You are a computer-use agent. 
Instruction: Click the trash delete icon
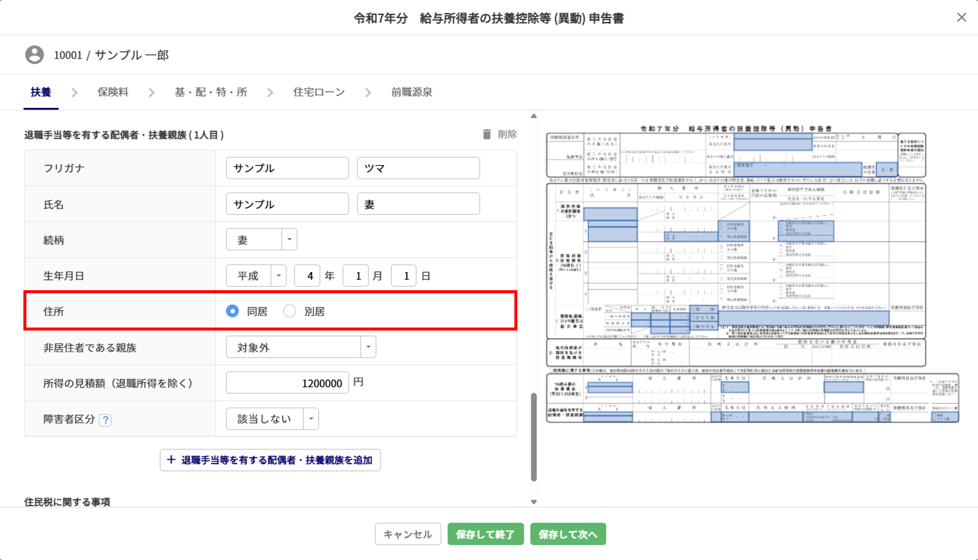coord(487,134)
